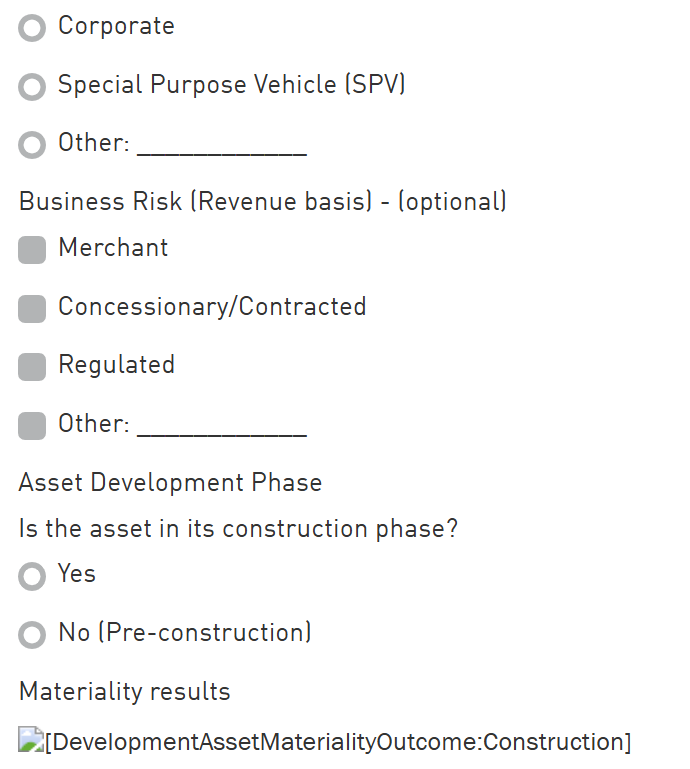Select the Corporate radio button

point(32,28)
